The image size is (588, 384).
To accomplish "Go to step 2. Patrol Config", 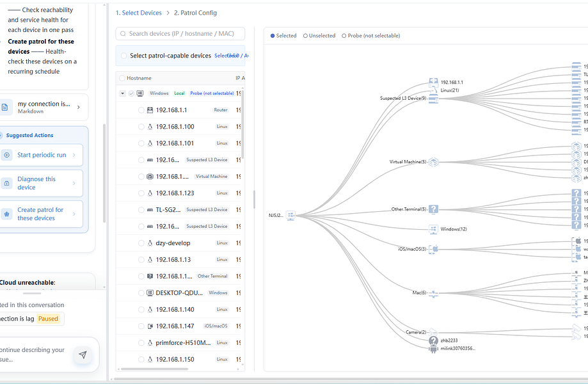I will coord(195,13).
